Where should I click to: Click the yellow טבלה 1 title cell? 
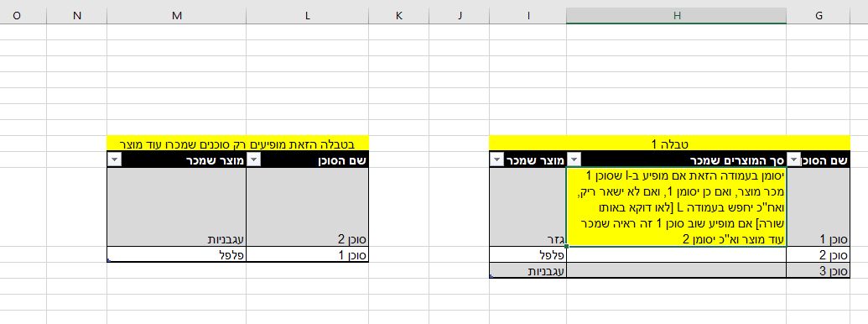[670, 144]
